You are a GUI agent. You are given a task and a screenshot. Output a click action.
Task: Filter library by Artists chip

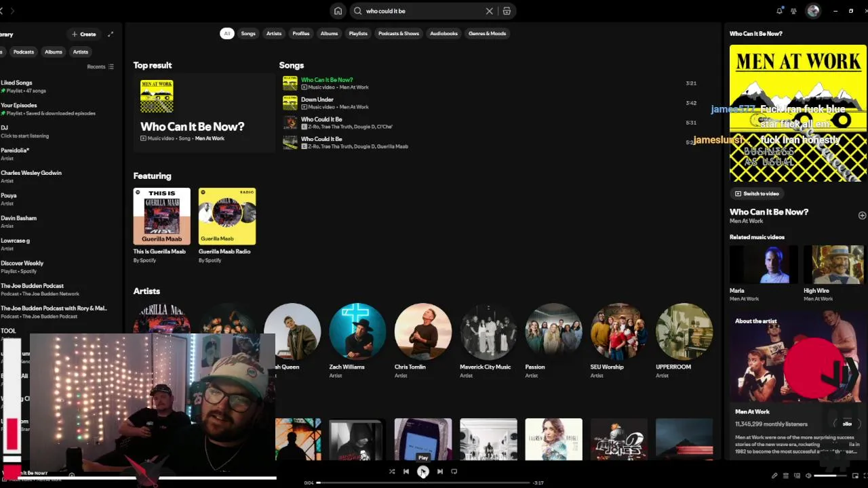coord(81,52)
